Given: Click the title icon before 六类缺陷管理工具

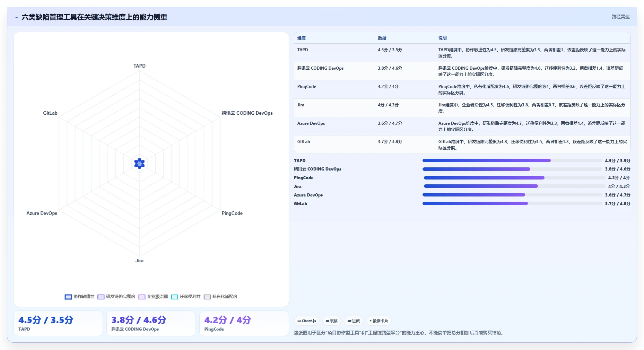Looking at the screenshot, I should pyautogui.click(x=16, y=17).
